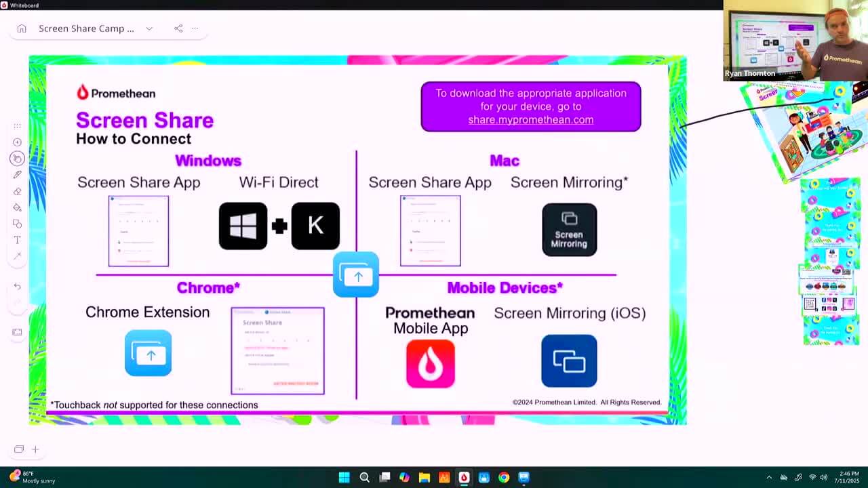Open taskbar Search
The height and width of the screenshot is (488, 868).
pos(364,477)
